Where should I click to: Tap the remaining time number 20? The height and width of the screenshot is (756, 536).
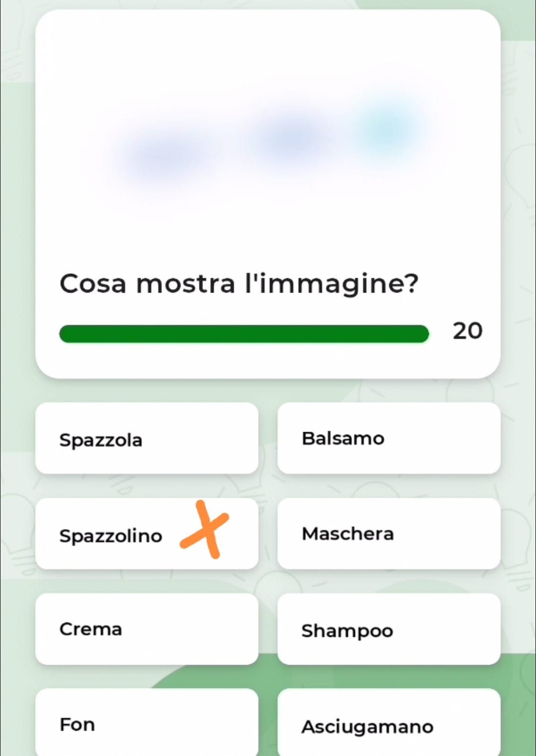467,331
